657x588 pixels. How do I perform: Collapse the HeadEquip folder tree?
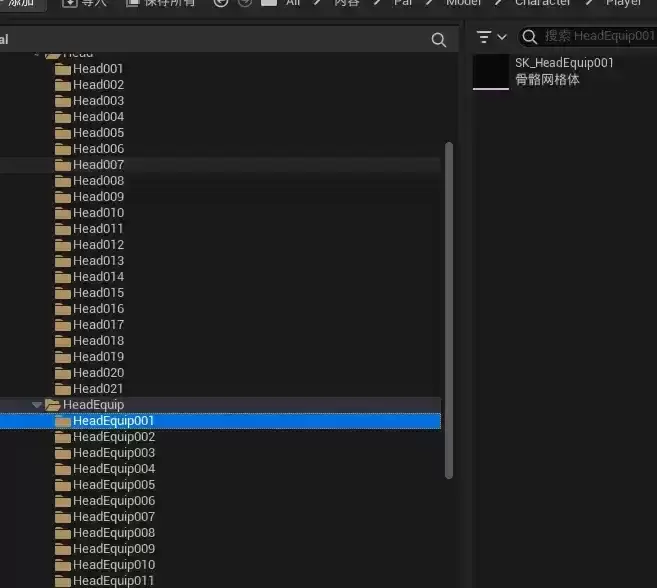point(37,405)
